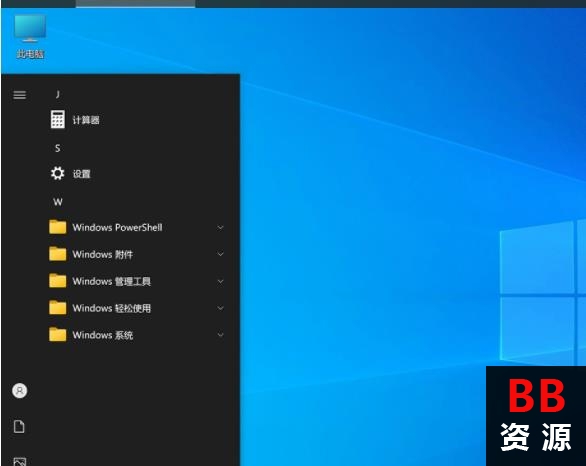Open the Documents icon in Start sidebar
586x466 pixels.
click(x=19, y=426)
